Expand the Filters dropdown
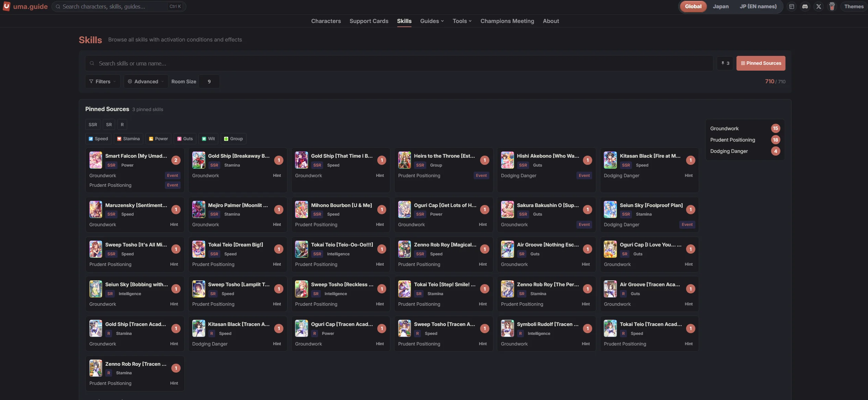868x400 pixels. 102,82
